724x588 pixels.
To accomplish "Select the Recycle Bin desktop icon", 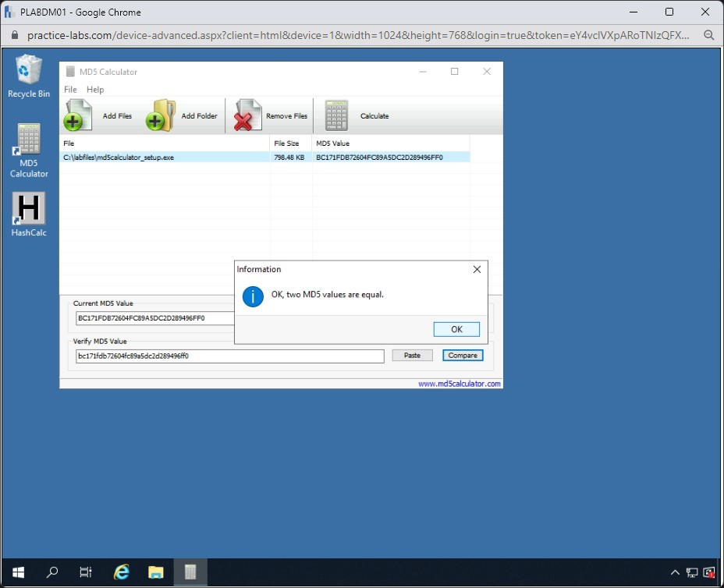I will point(29,72).
